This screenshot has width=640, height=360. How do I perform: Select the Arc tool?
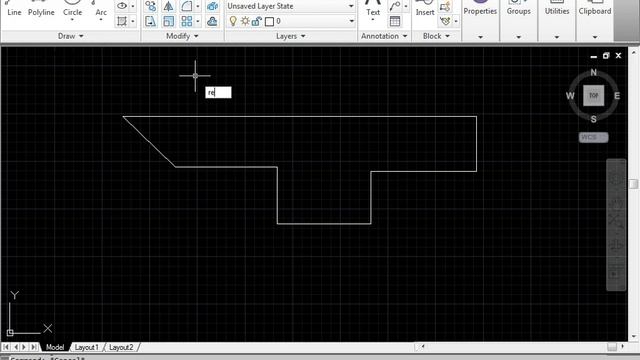pos(101,8)
